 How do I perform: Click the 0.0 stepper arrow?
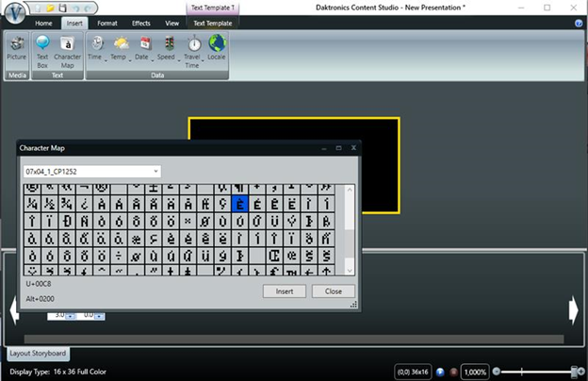tap(99, 317)
